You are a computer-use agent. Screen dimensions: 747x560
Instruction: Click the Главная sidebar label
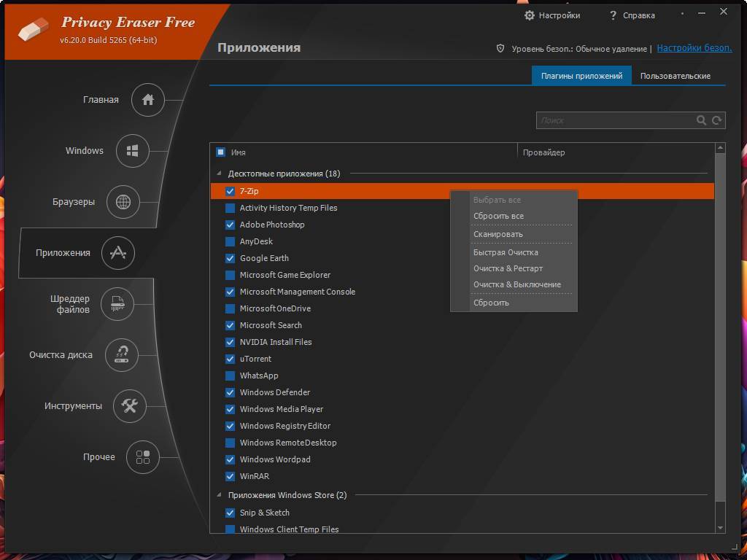click(101, 99)
